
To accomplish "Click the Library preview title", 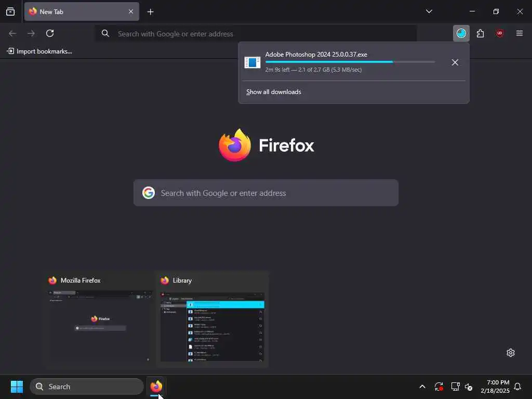I will pos(182,281).
